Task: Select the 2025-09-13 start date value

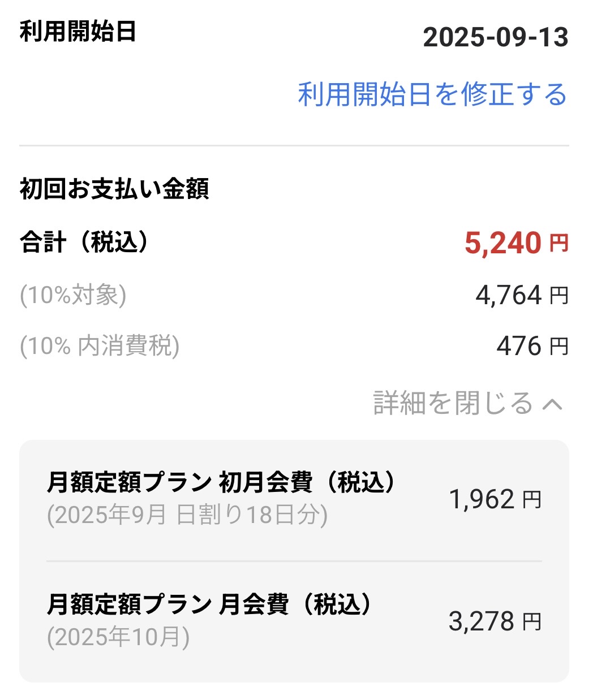Action: click(x=495, y=37)
